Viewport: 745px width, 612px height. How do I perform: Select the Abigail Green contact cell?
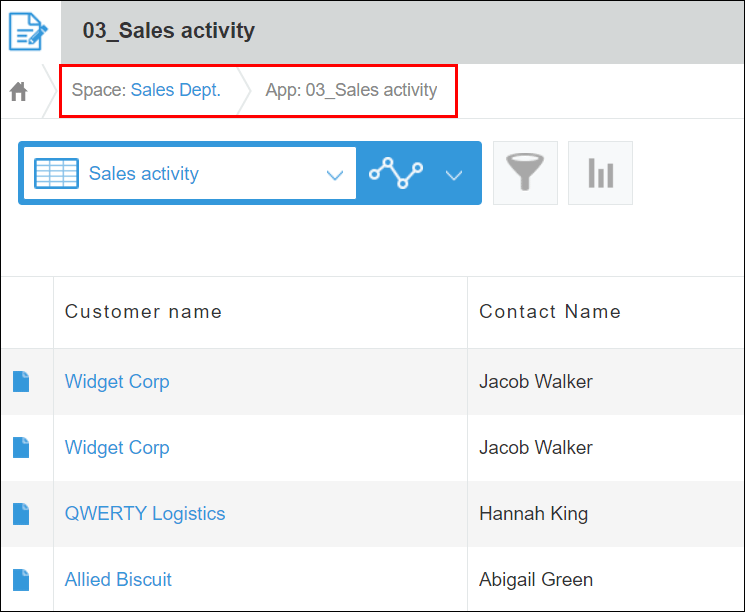click(x=536, y=579)
